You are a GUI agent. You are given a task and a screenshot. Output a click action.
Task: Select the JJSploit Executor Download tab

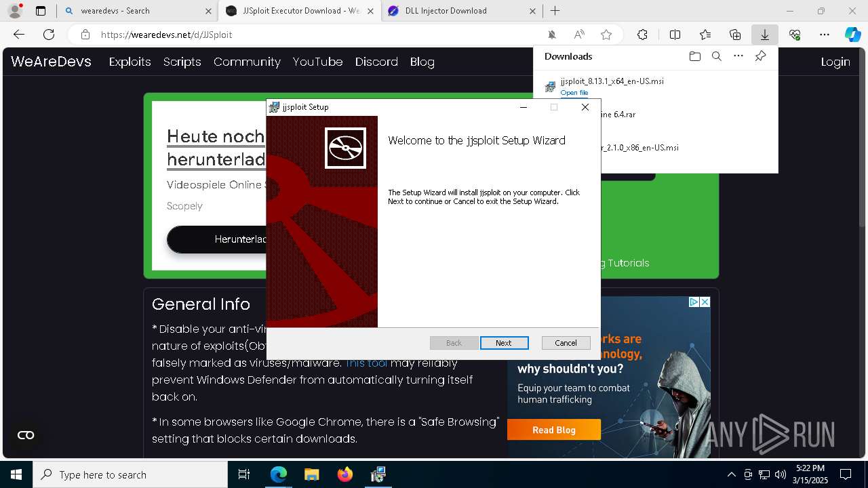pyautogui.click(x=300, y=11)
